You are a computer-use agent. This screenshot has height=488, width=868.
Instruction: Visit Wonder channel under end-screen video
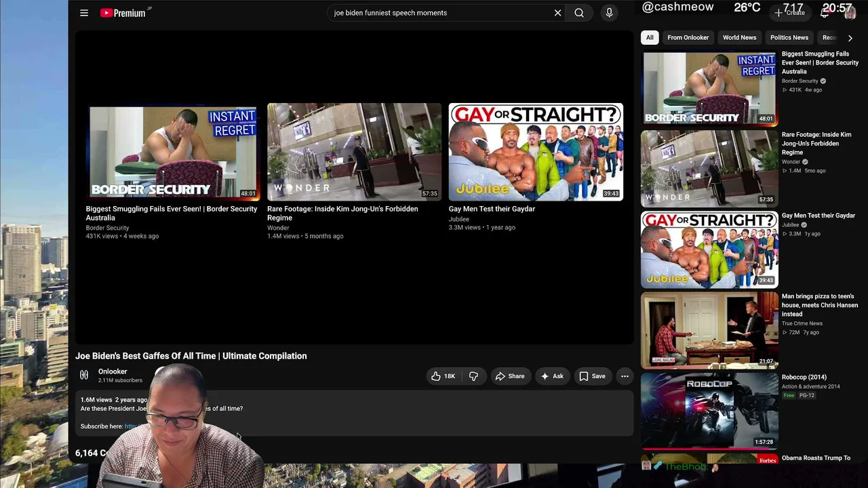tap(278, 228)
